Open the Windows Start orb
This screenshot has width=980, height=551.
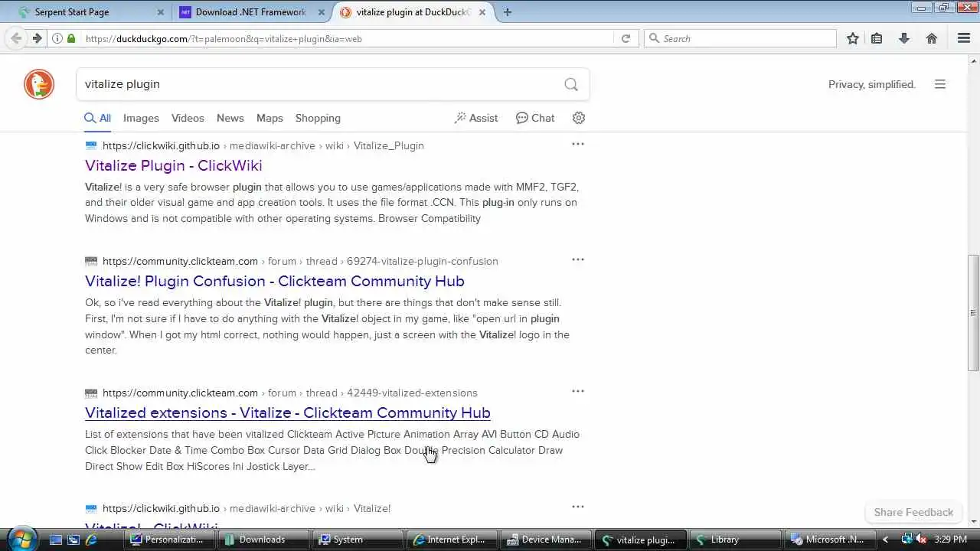[21, 539]
